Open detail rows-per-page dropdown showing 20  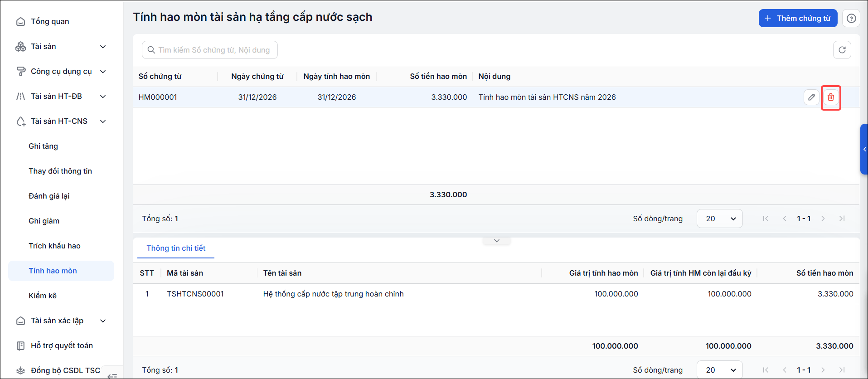[719, 370]
